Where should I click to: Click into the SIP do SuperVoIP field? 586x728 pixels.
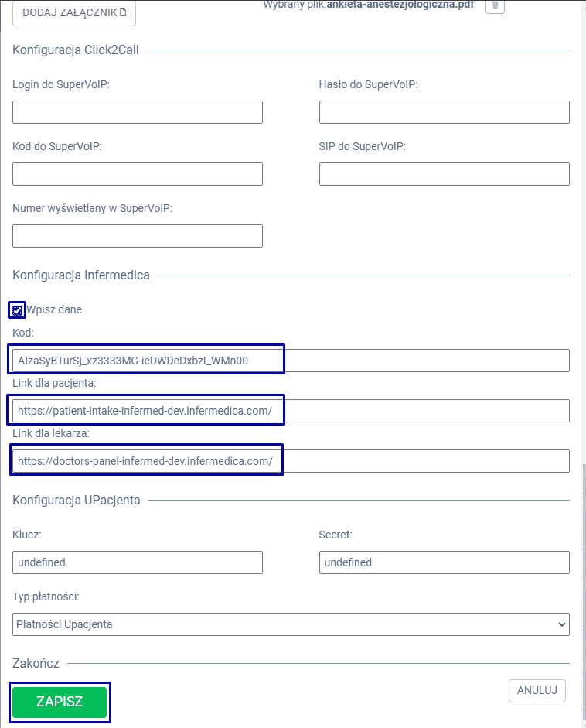pyautogui.click(x=444, y=174)
